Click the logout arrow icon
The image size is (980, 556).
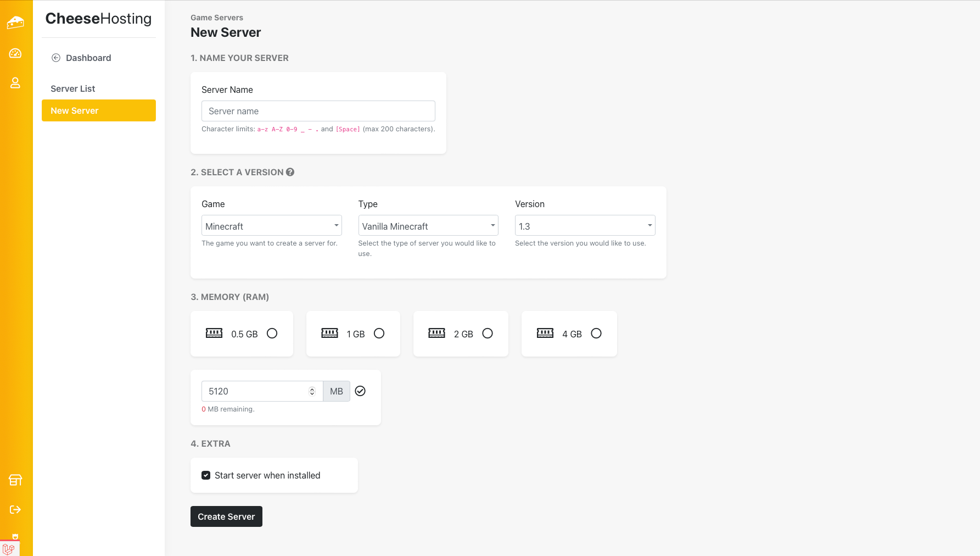(x=15, y=510)
